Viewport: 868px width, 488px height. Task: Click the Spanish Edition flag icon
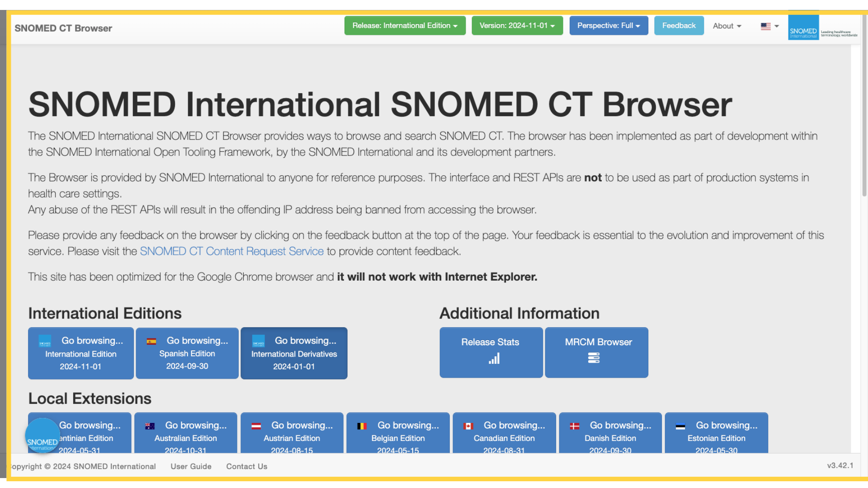[x=151, y=341]
